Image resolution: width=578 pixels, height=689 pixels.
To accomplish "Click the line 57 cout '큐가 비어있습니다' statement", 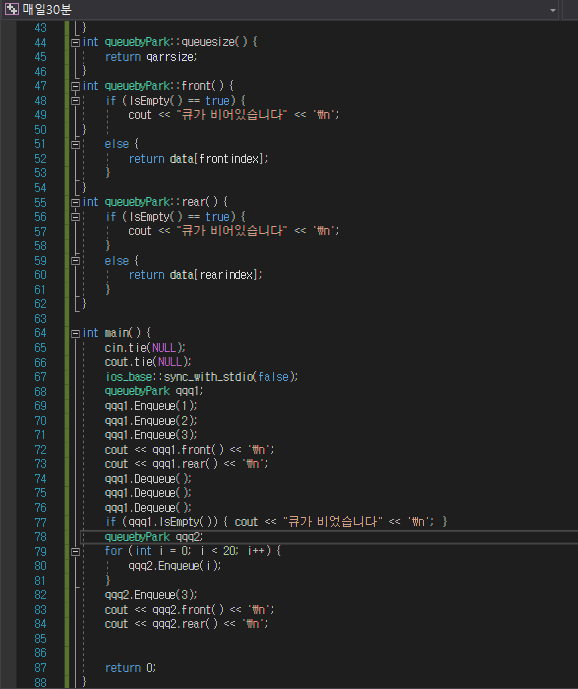I will click(234, 231).
